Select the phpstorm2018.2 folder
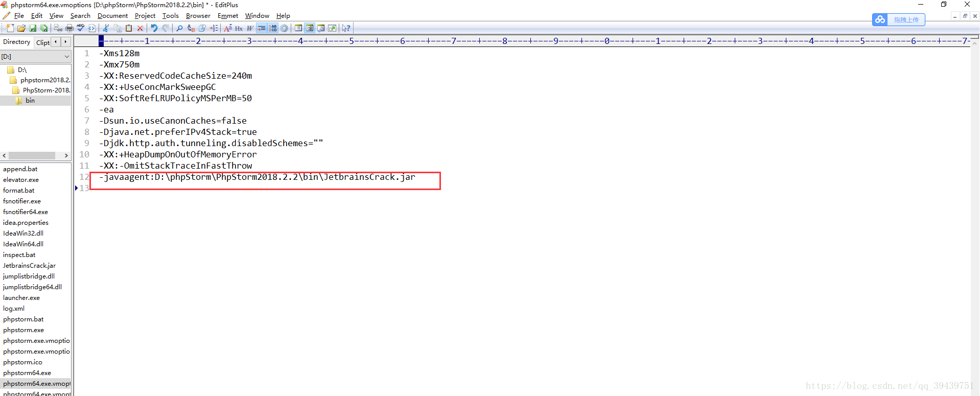This screenshot has height=396, width=980. [45, 80]
